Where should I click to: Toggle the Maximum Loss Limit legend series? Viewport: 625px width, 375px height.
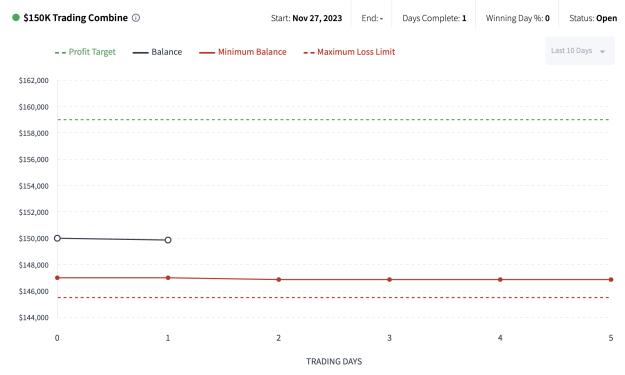point(349,52)
